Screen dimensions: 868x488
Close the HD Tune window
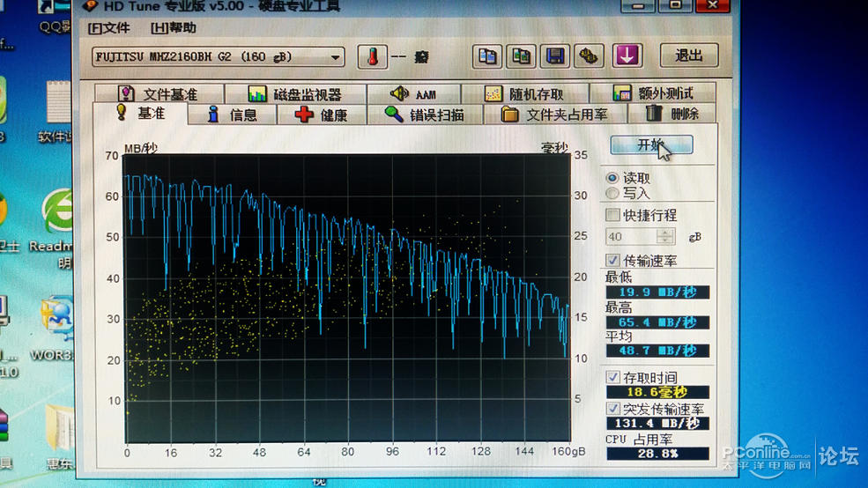[x=712, y=5]
